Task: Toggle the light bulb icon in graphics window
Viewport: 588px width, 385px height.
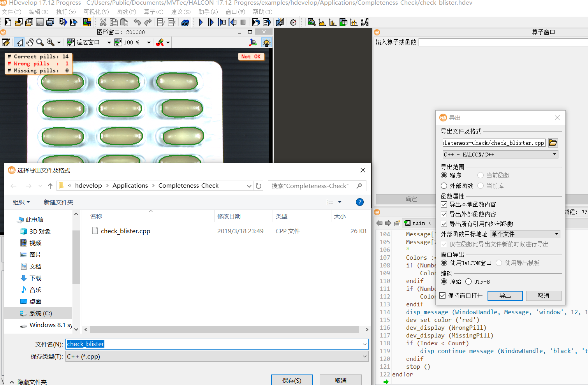Action: click(266, 42)
